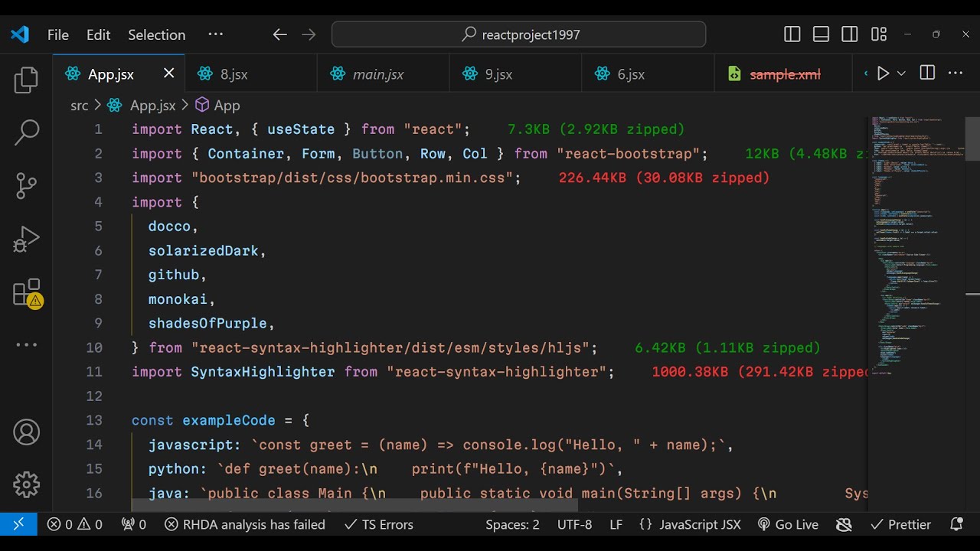The height and width of the screenshot is (551, 980).
Task: Change indentation via Spaces: 2
Action: click(512, 524)
